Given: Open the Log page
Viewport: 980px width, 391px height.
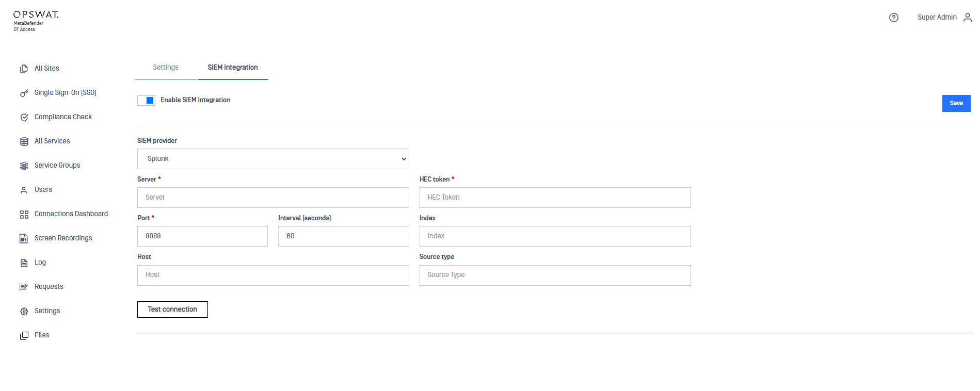Looking at the screenshot, I should [40, 262].
